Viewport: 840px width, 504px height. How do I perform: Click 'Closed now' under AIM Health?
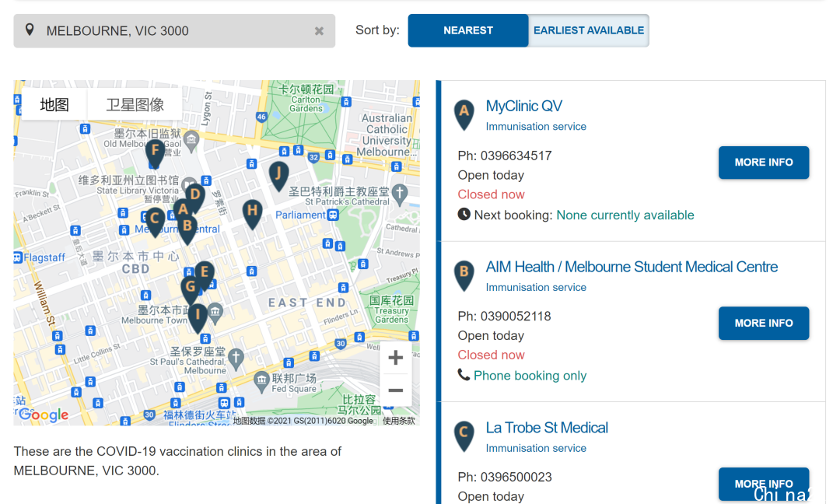click(491, 355)
